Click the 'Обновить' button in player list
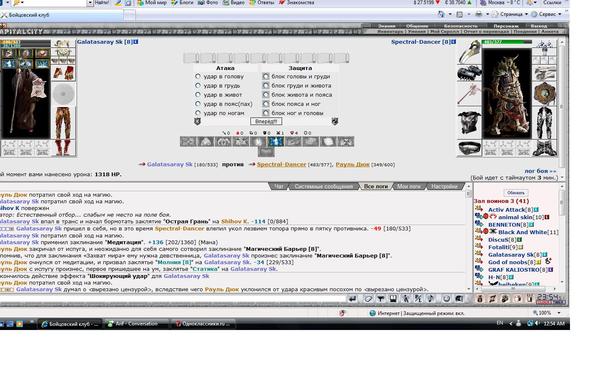600x375 pixels. (x=515, y=192)
